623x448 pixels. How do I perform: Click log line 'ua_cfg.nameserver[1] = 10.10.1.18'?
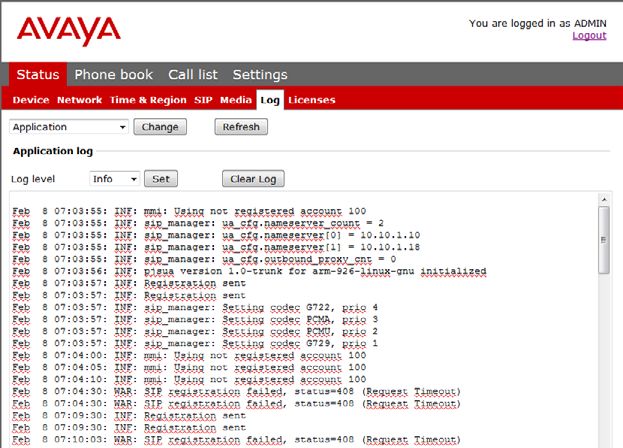tap(216, 247)
